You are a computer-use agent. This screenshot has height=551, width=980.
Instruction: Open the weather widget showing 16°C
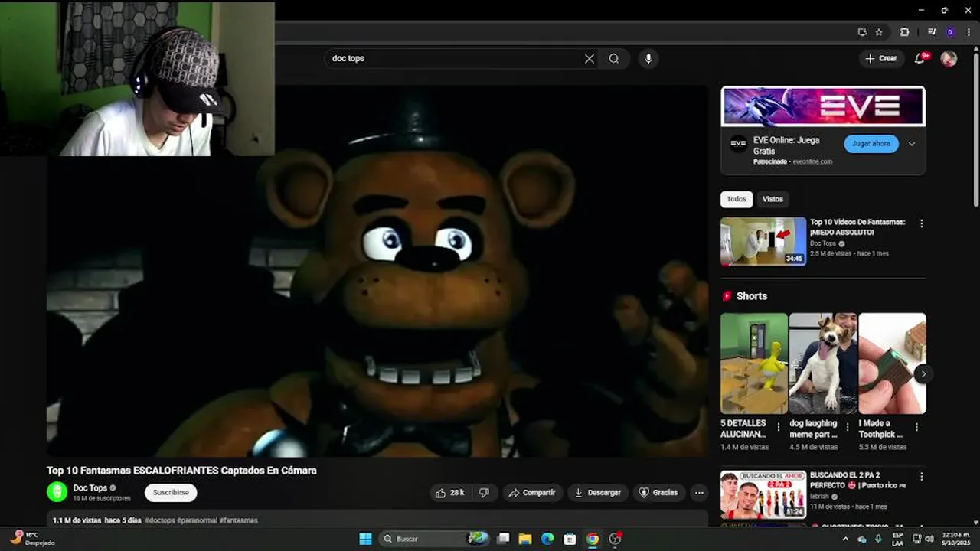click(x=31, y=539)
